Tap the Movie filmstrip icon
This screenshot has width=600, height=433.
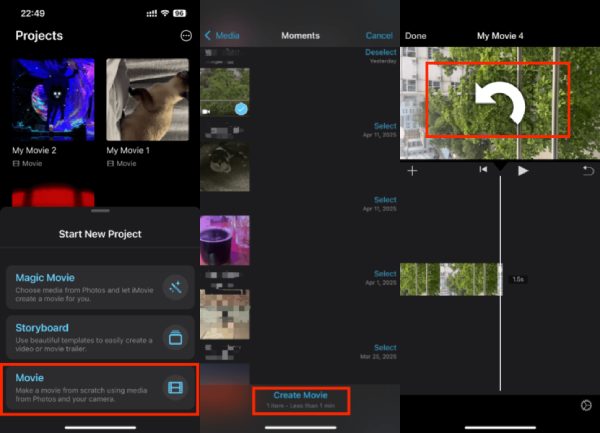(176, 388)
